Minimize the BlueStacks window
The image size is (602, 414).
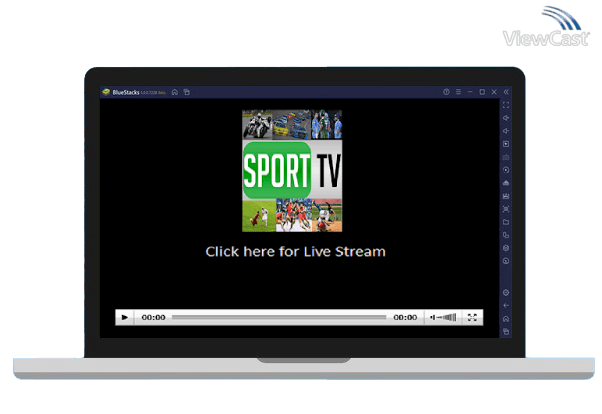pyautogui.click(x=470, y=92)
